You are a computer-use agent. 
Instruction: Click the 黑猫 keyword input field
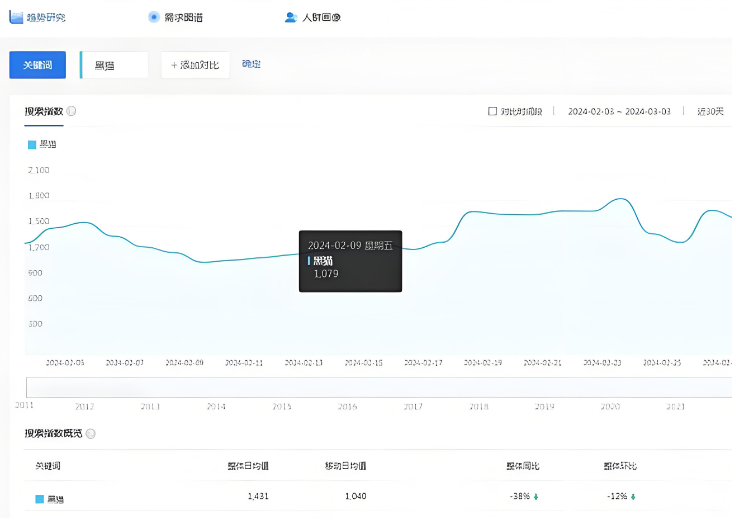(x=114, y=65)
